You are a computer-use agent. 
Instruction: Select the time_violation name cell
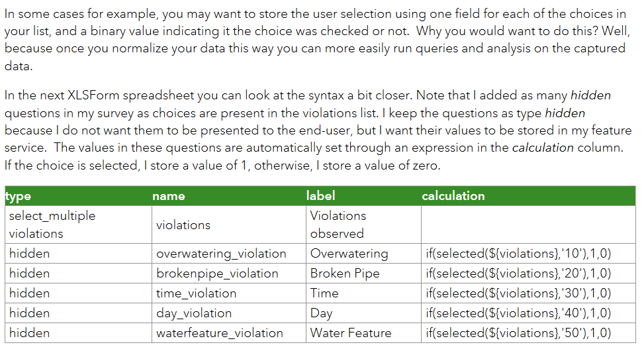pyautogui.click(x=229, y=293)
